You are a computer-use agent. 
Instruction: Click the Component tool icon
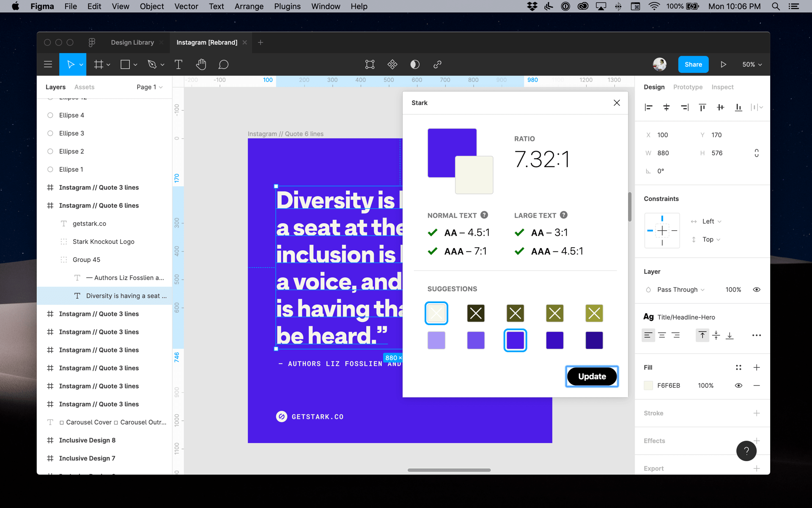(392, 64)
